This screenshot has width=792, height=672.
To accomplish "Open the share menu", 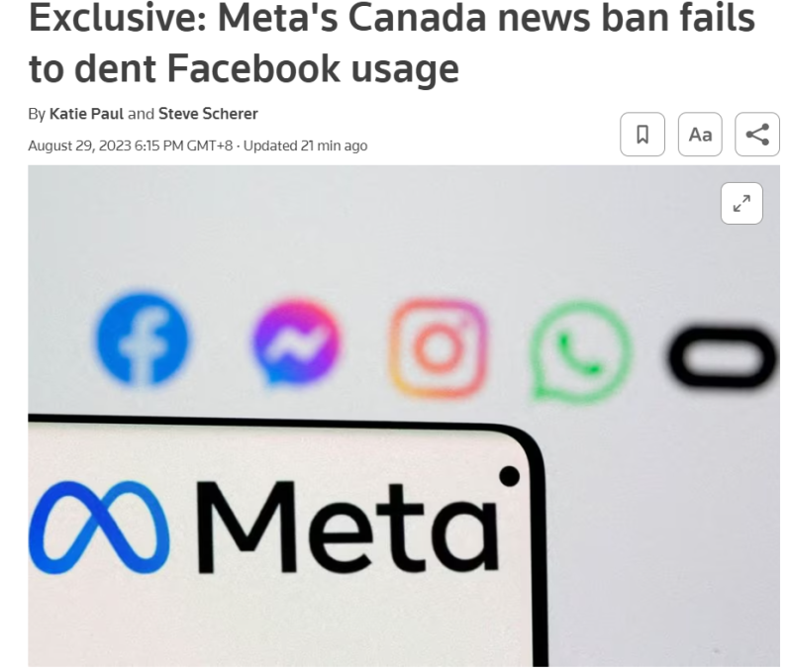I will (757, 135).
